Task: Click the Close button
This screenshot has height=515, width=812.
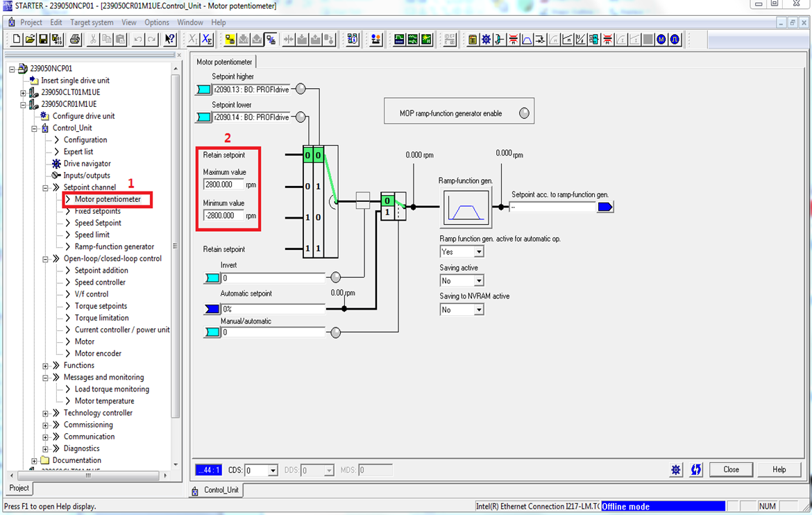Action: coord(731,470)
